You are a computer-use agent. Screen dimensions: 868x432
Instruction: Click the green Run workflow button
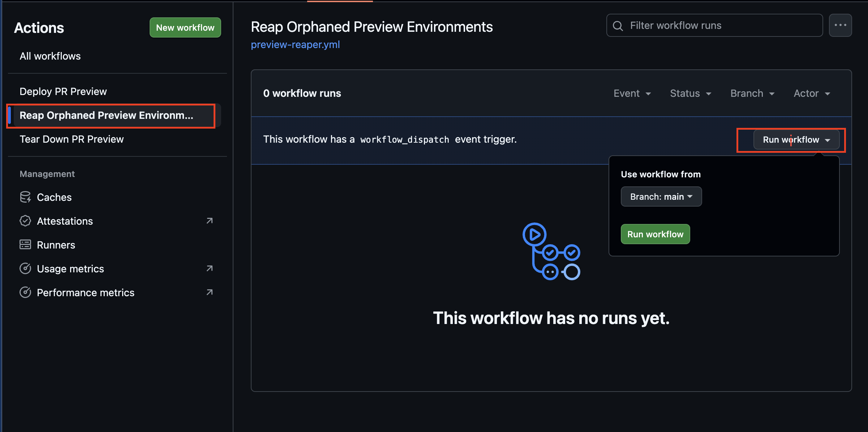pos(656,234)
